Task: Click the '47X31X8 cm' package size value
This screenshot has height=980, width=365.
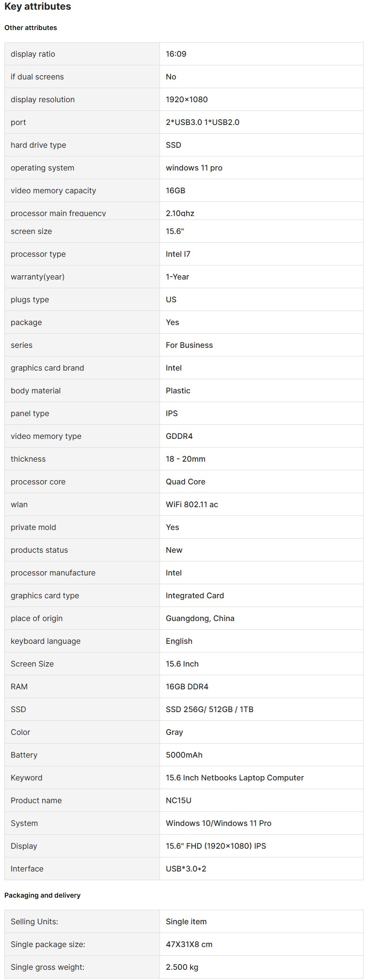Action: [x=189, y=944]
